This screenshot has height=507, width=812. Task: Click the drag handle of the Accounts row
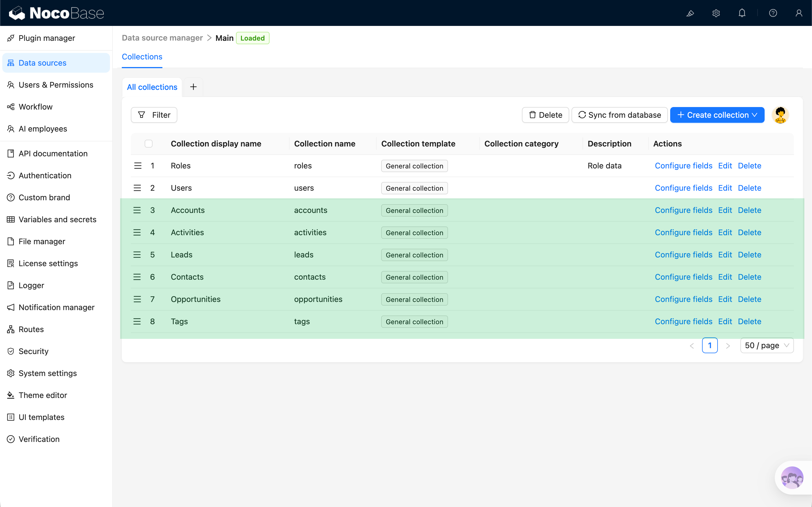coord(137,210)
